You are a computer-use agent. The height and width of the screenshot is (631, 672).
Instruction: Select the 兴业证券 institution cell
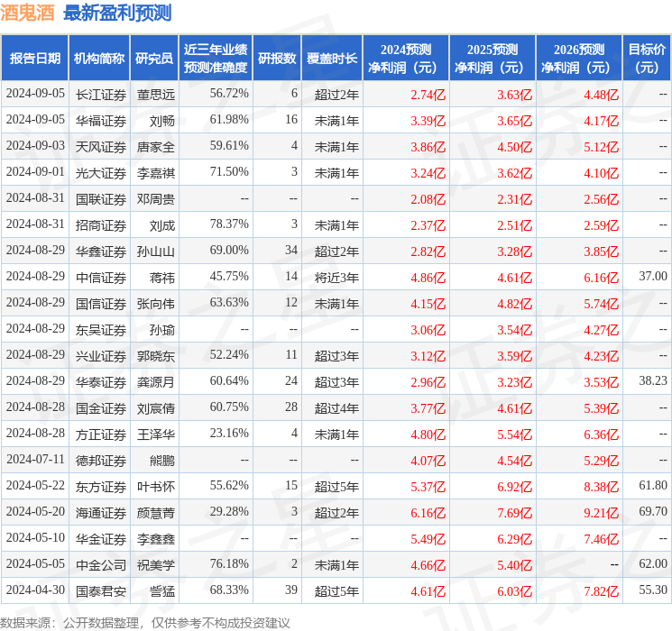point(101,356)
